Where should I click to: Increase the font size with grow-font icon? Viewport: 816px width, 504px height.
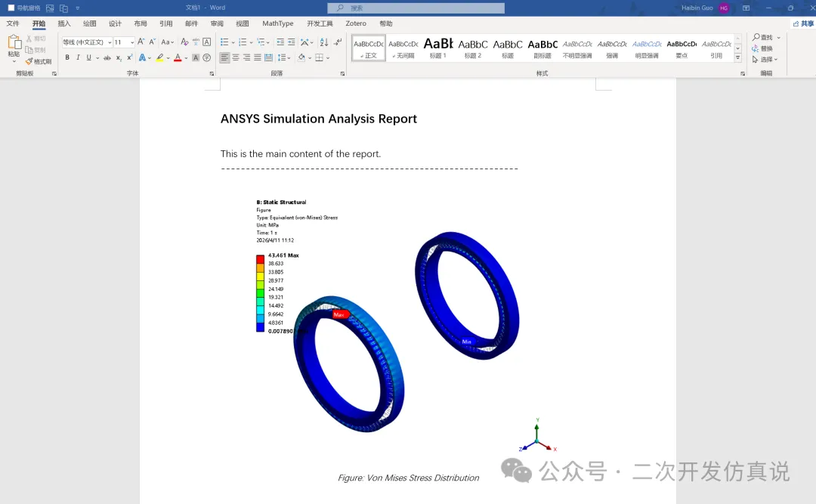[141, 42]
